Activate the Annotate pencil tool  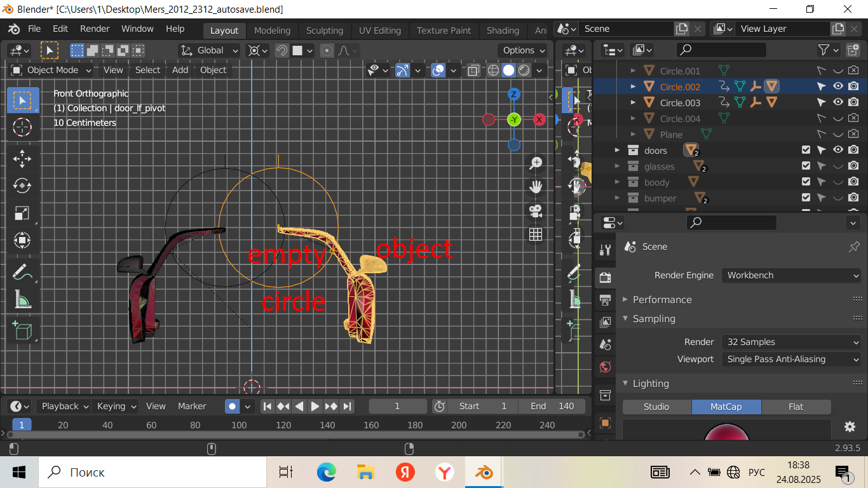pos(22,272)
